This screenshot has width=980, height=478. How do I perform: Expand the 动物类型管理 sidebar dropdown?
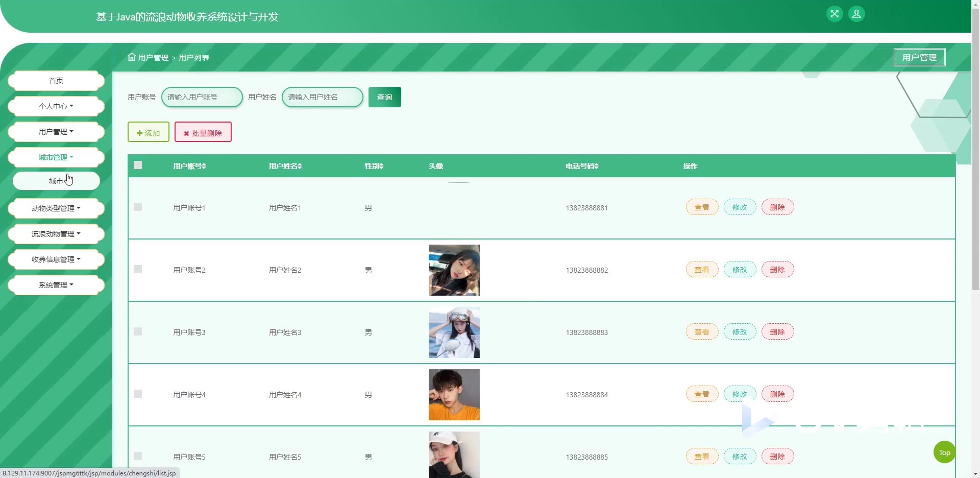pyautogui.click(x=56, y=208)
